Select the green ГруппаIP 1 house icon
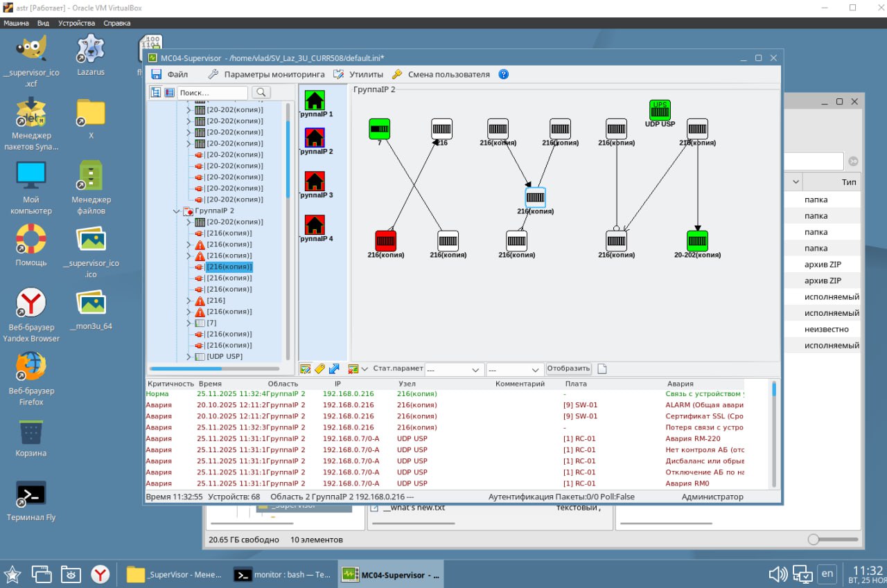 315,100
